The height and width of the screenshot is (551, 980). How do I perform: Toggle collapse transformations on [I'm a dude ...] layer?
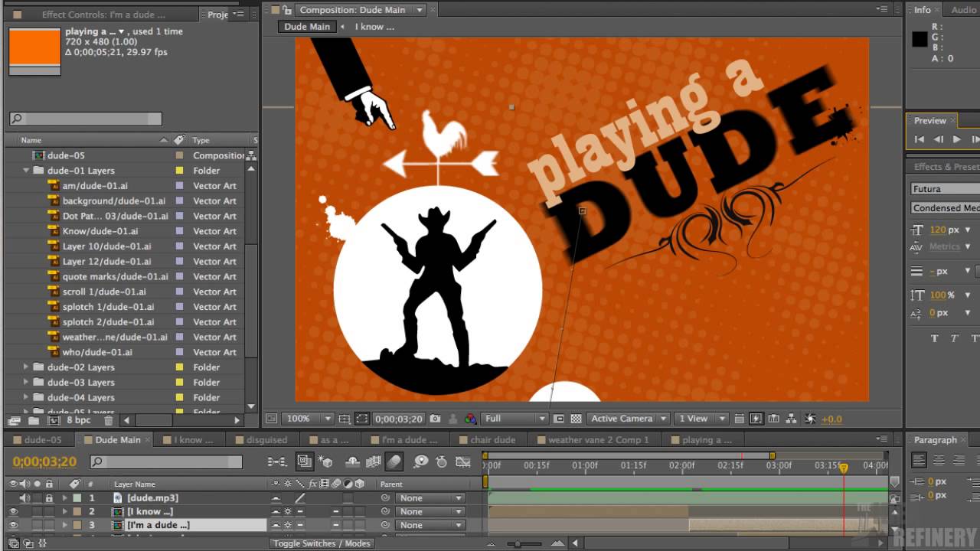click(x=288, y=525)
